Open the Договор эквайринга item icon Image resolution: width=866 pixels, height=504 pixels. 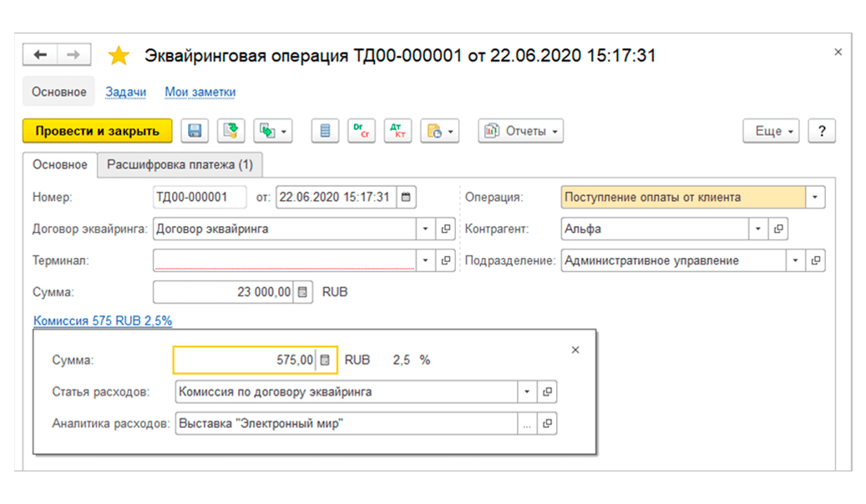446,229
